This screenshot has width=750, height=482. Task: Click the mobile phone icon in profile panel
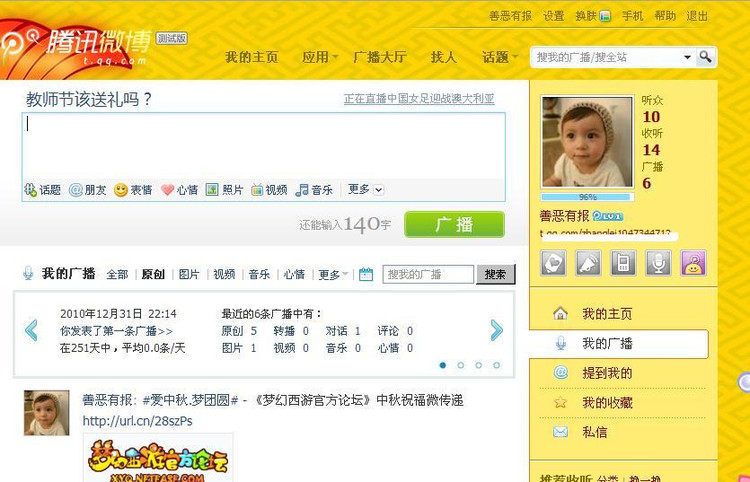(622, 263)
